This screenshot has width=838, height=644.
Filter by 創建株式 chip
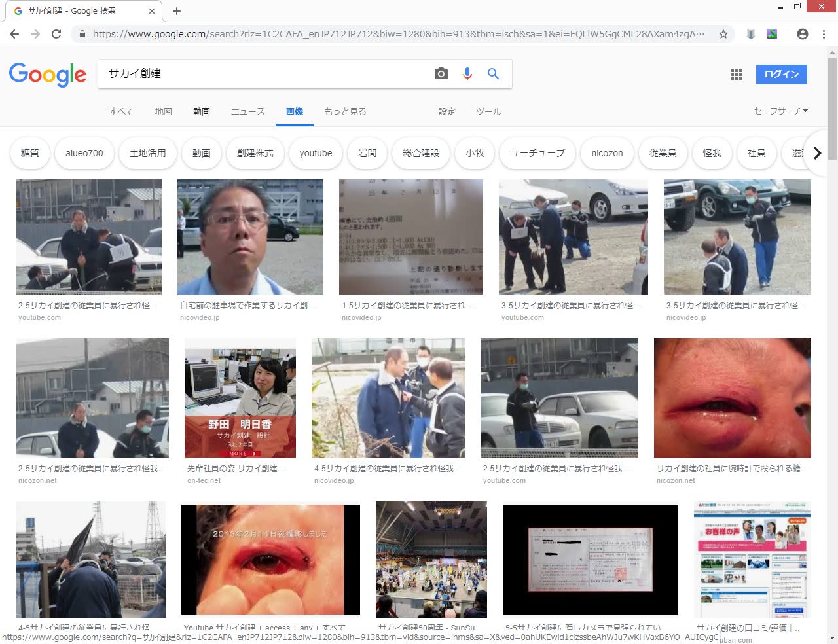[255, 153]
